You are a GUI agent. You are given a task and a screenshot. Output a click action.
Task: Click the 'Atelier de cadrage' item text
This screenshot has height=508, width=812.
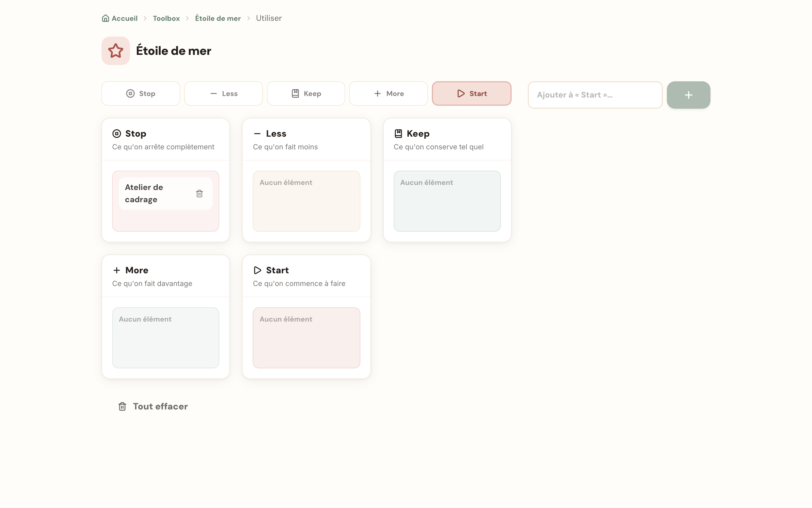[x=144, y=194]
